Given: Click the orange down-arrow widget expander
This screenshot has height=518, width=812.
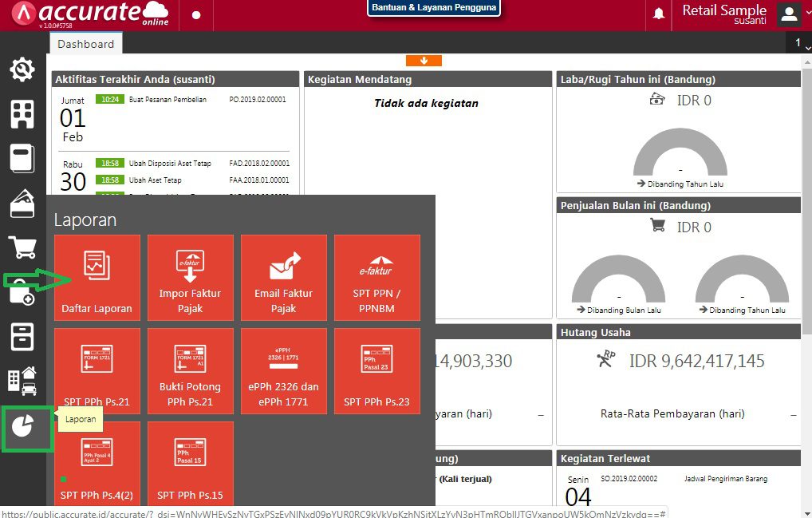Looking at the screenshot, I should tap(424, 60).
